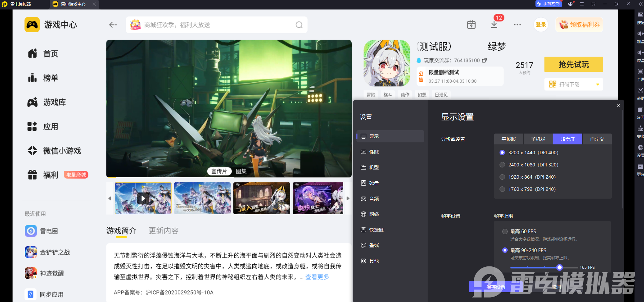Switch to the 更新内容 tab

tap(163, 231)
